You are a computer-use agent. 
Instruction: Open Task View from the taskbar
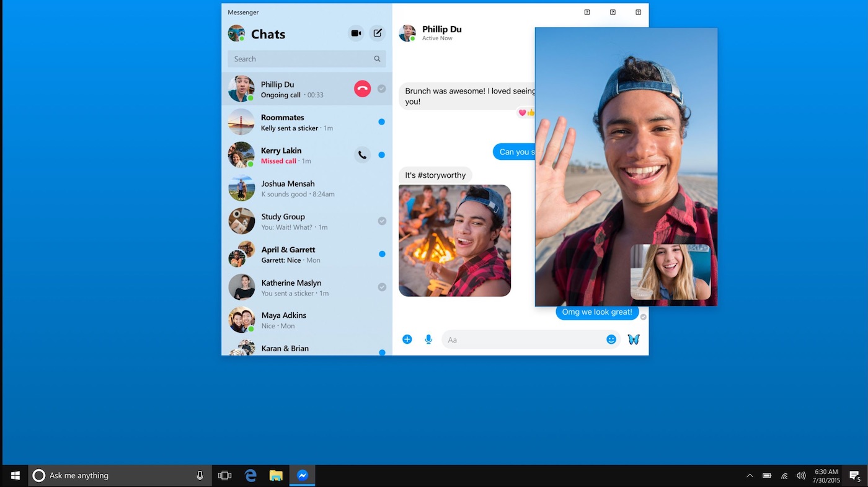(224, 475)
